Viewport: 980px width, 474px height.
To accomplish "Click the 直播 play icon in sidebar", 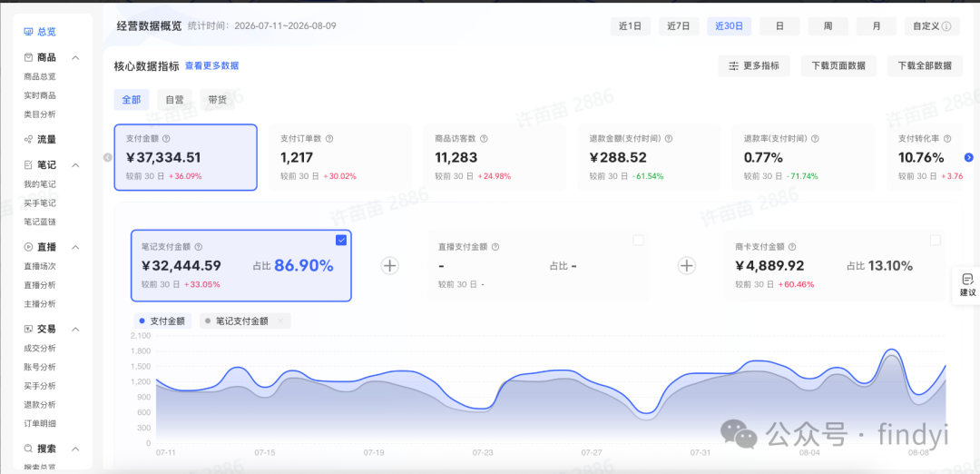I will click(28, 247).
